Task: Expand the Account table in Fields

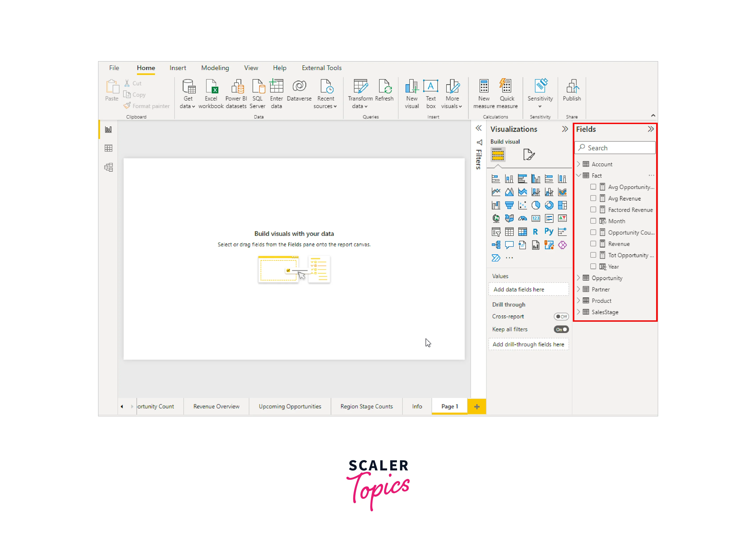Action: pos(579,164)
